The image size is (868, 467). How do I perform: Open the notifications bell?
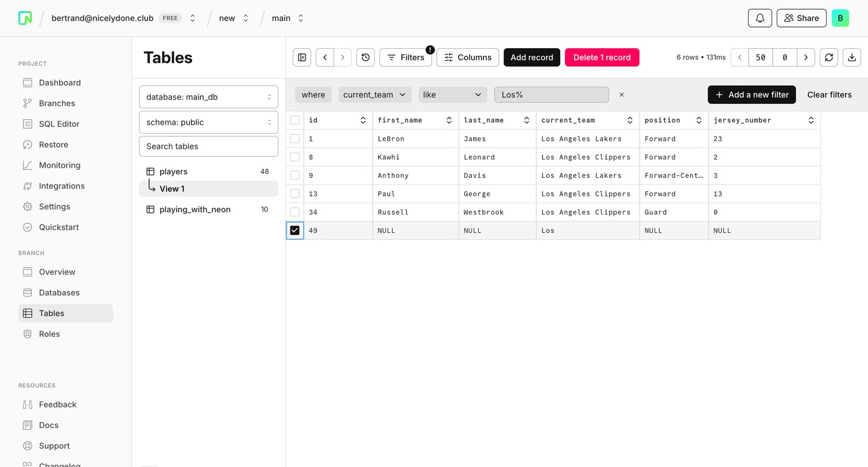click(760, 18)
